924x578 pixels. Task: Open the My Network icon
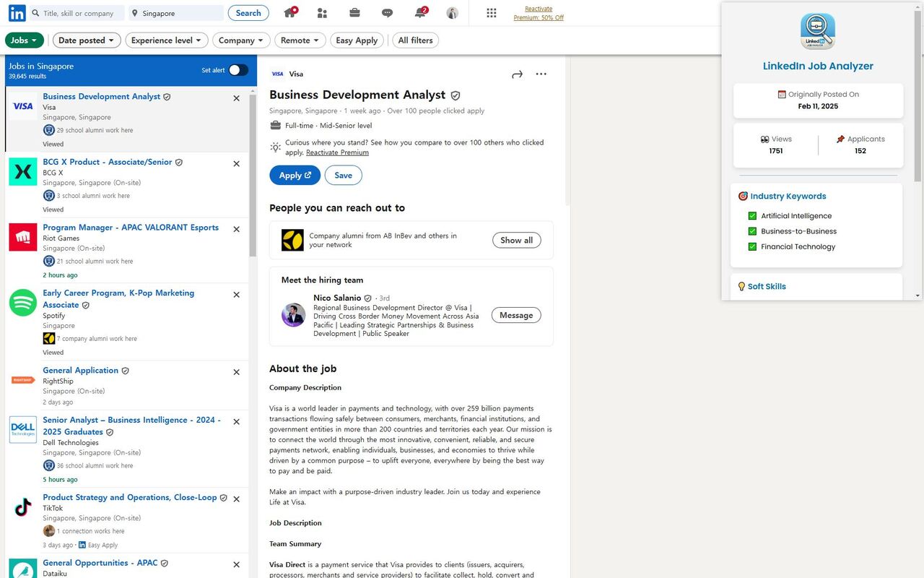click(322, 13)
